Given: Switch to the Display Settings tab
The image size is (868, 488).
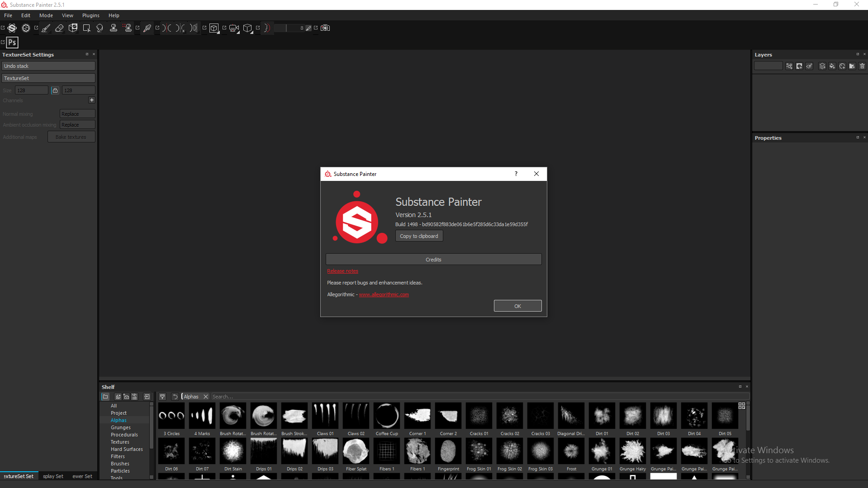Looking at the screenshot, I should tap(53, 476).
